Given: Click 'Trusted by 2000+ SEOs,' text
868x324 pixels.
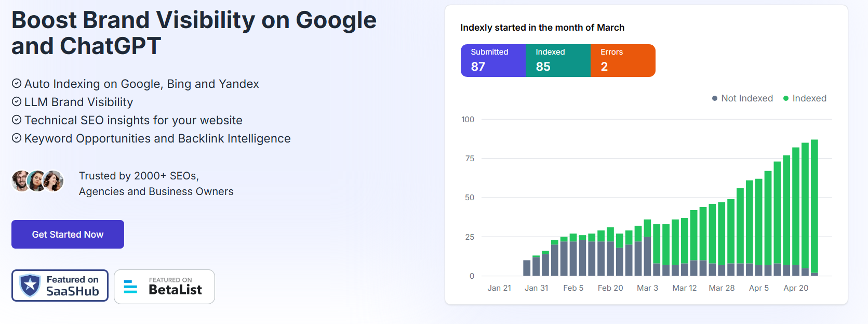Looking at the screenshot, I should pos(139,176).
